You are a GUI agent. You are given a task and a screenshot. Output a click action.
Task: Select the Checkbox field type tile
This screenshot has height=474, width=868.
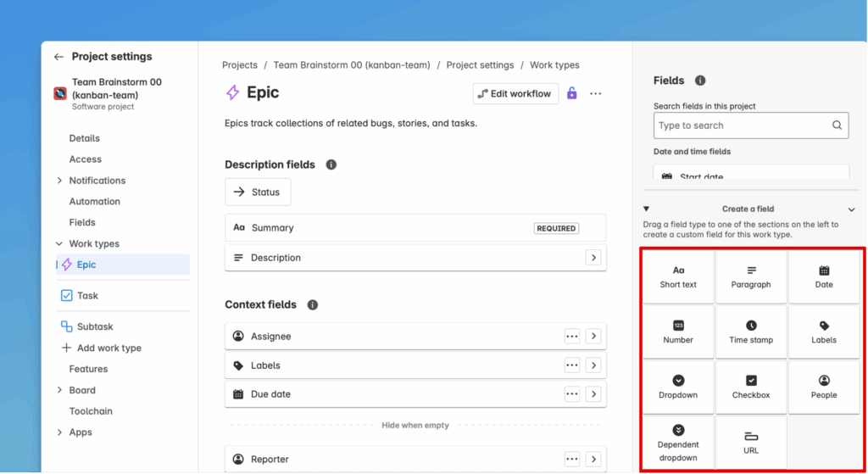pyautogui.click(x=751, y=388)
